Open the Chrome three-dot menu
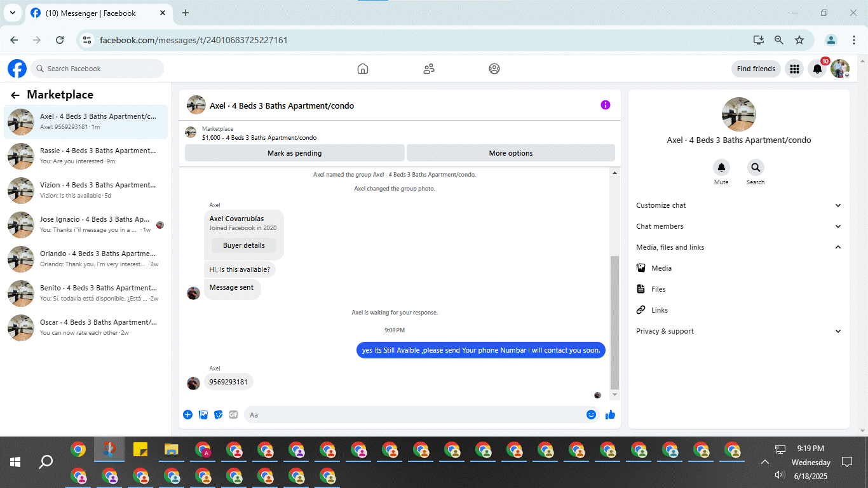The height and width of the screenshot is (488, 868). (853, 40)
